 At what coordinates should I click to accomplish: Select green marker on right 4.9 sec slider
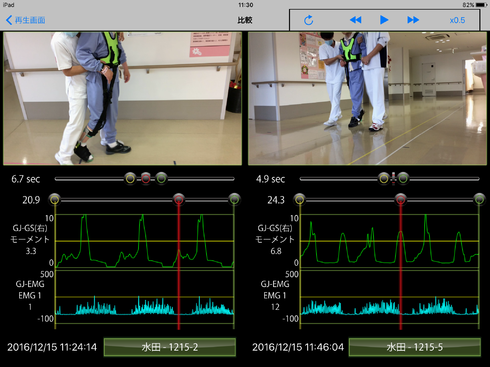click(x=403, y=179)
